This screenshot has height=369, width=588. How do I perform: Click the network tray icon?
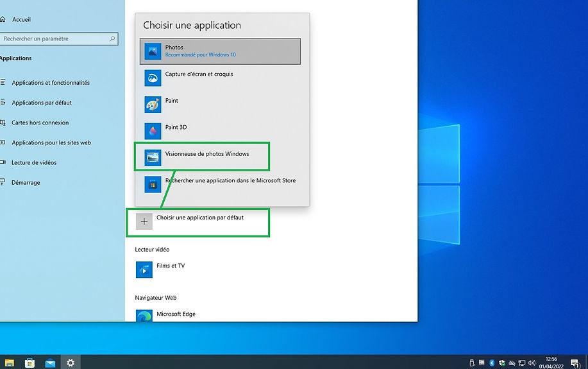[521, 363]
